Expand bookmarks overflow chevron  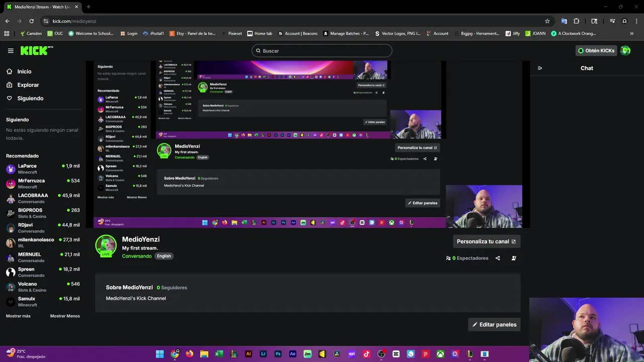point(632,34)
